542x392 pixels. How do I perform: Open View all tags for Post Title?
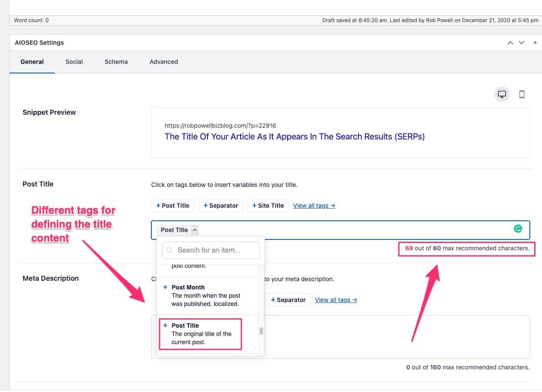pyautogui.click(x=314, y=205)
